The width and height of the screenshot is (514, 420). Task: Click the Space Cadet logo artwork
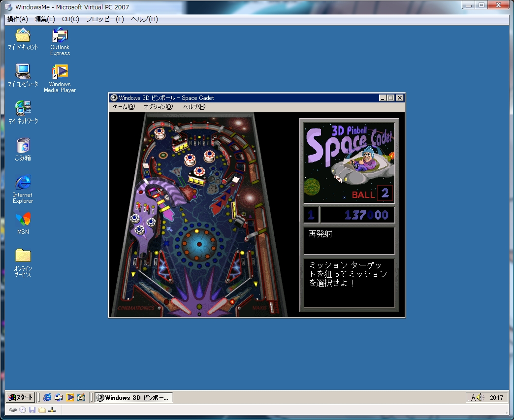350,162
